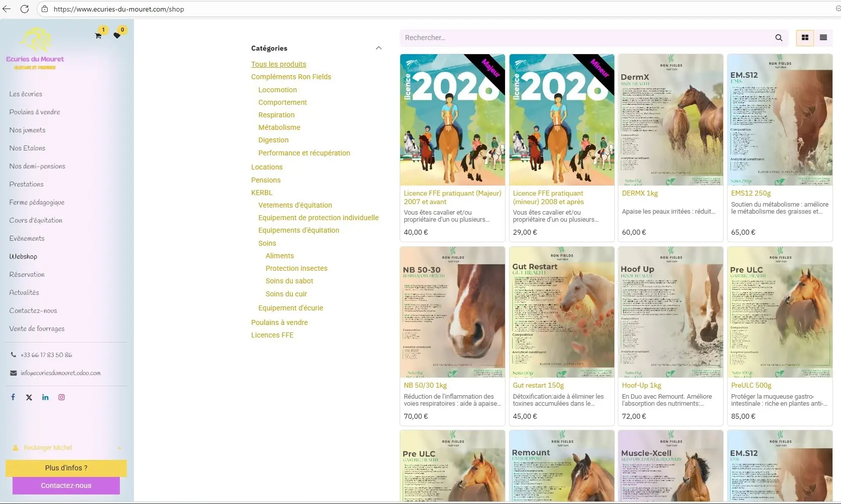Focus the Rechercher search field
The image size is (841, 504).
pyautogui.click(x=586, y=38)
